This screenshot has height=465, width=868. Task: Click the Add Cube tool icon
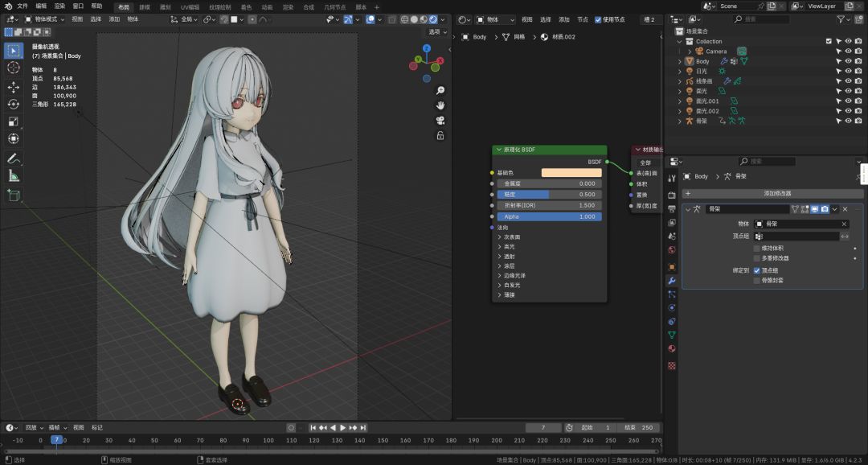pos(14,195)
